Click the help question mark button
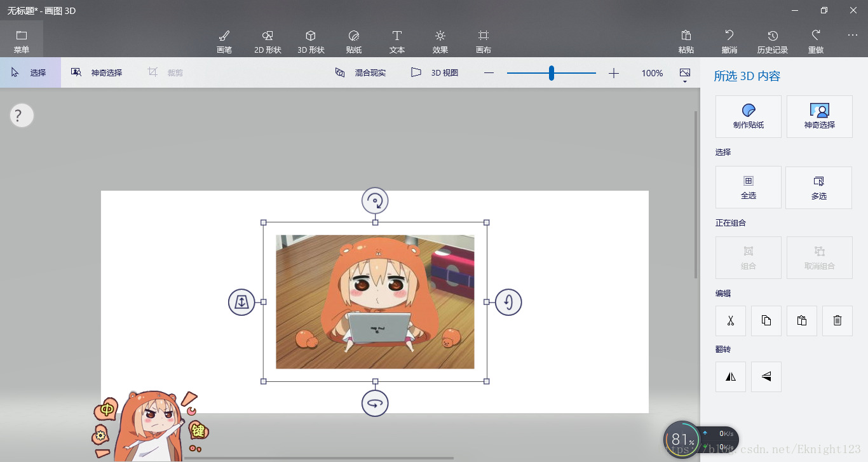The image size is (868, 462). (x=22, y=116)
